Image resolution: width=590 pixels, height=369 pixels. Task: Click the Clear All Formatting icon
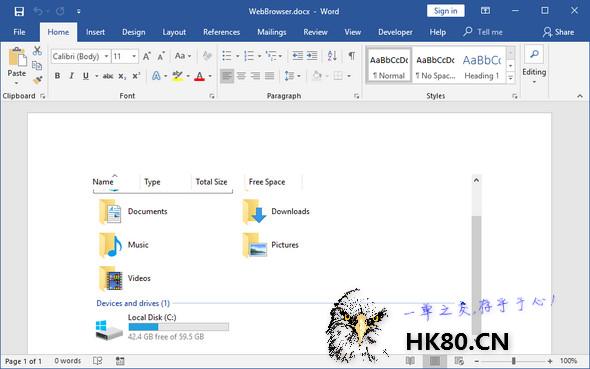click(x=207, y=56)
